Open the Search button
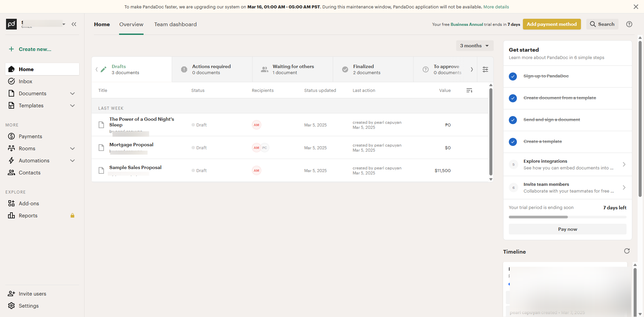 pyautogui.click(x=602, y=24)
